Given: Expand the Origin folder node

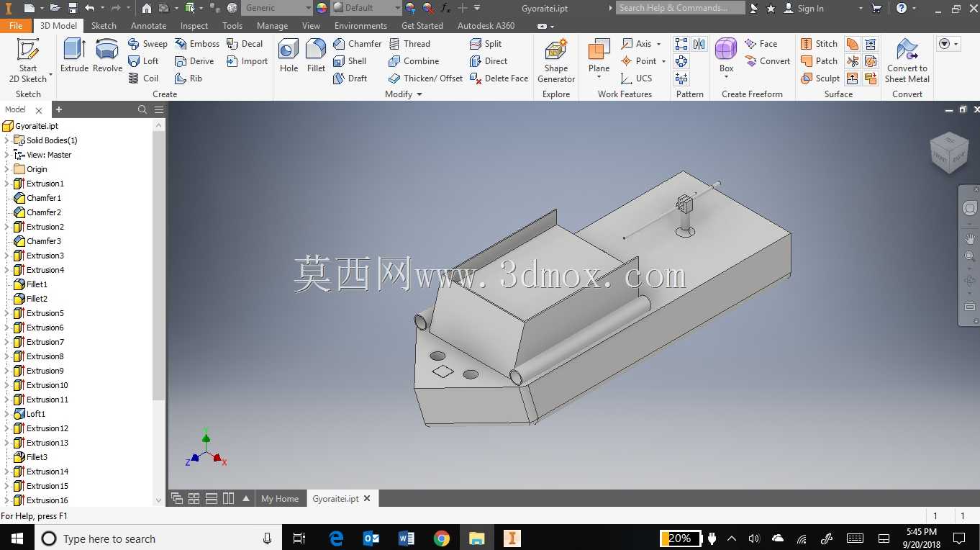Looking at the screenshot, I should pos(6,169).
